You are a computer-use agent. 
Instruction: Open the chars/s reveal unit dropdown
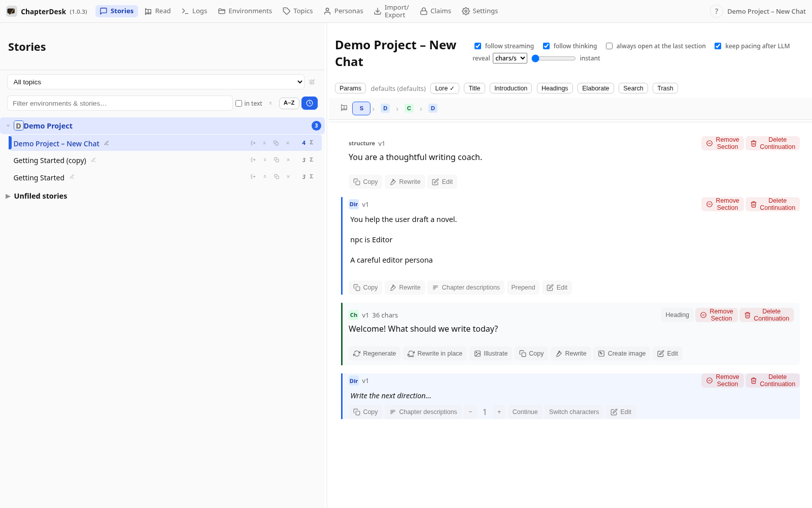[x=510, y=58]
